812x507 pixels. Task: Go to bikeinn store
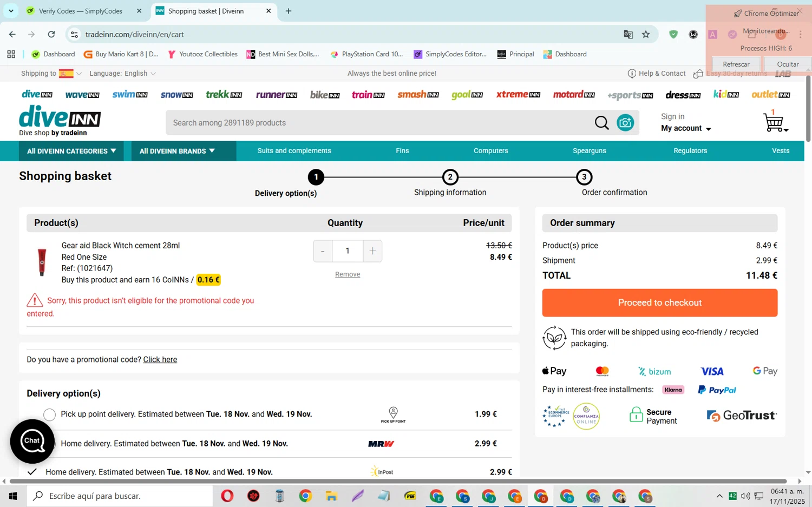tap(325, 95)
